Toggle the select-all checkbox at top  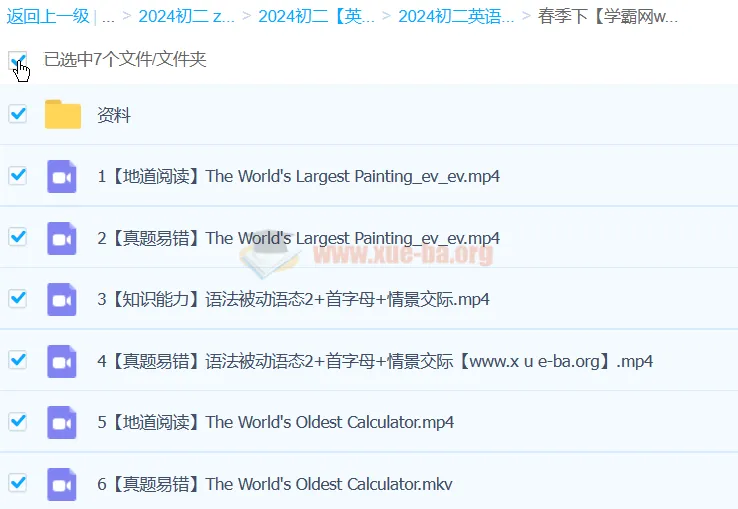(17, 60)
